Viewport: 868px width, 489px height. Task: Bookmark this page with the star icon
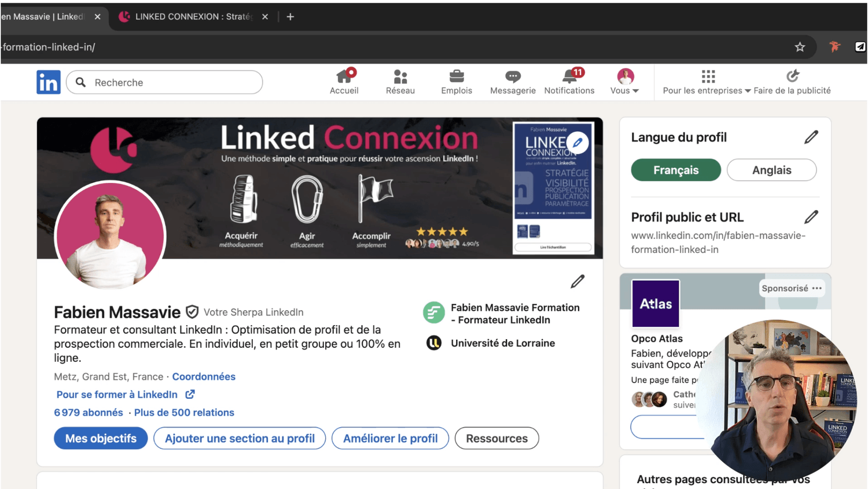coord(800,47)
